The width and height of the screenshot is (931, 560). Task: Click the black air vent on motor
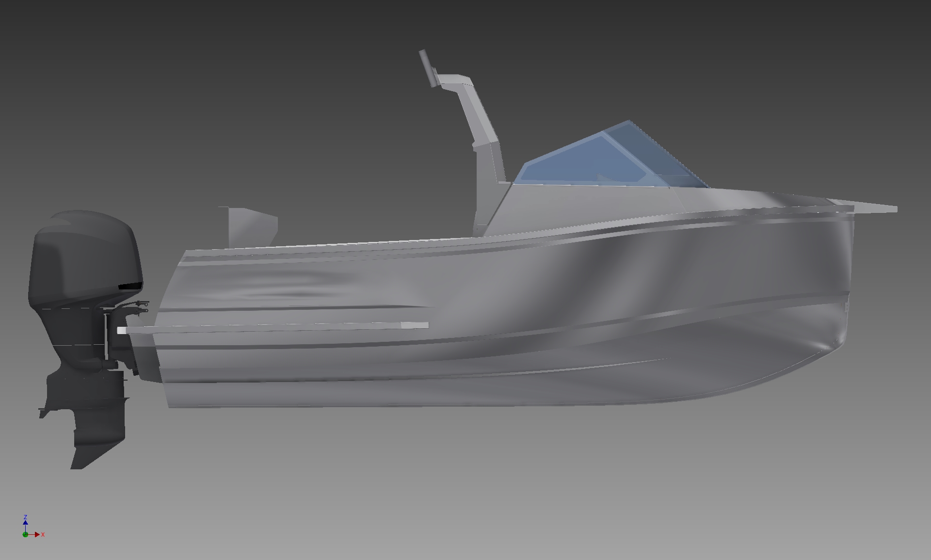point(130,286)
